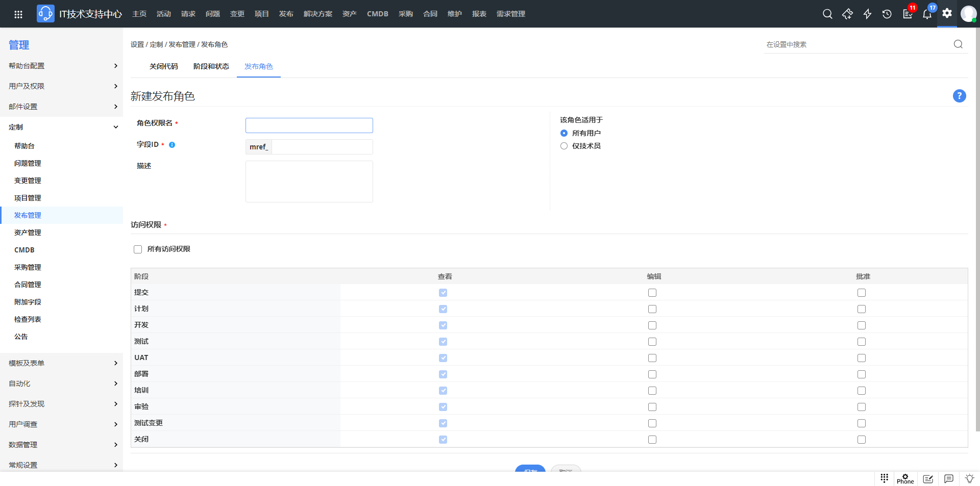Open the CMDB top menu item
Image resolution: width=980 pixels, height=486 pixels.
pyautogui.click(x=377, y=14)
